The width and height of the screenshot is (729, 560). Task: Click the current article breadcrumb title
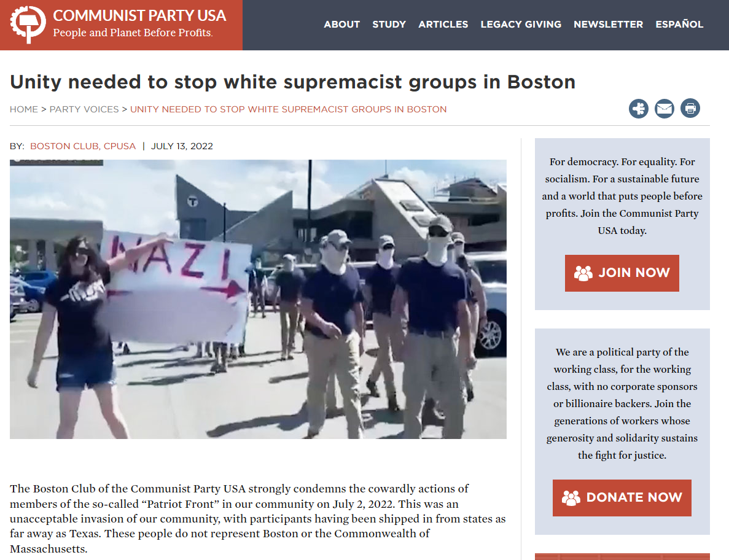tap(288, 109)
